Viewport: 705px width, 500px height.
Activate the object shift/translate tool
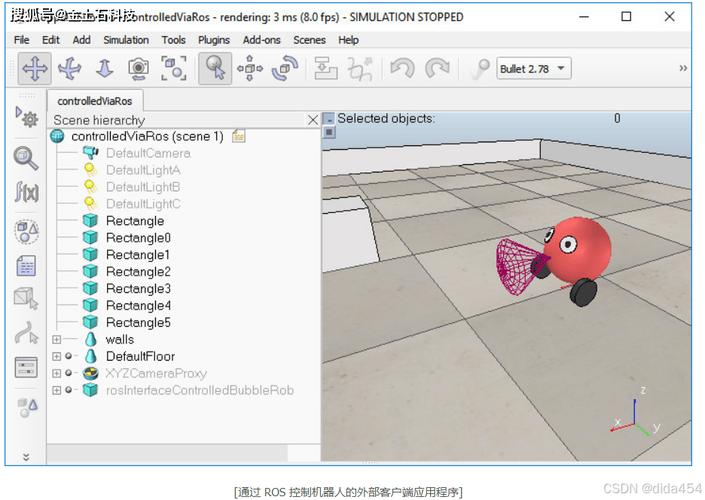[249, 69]
